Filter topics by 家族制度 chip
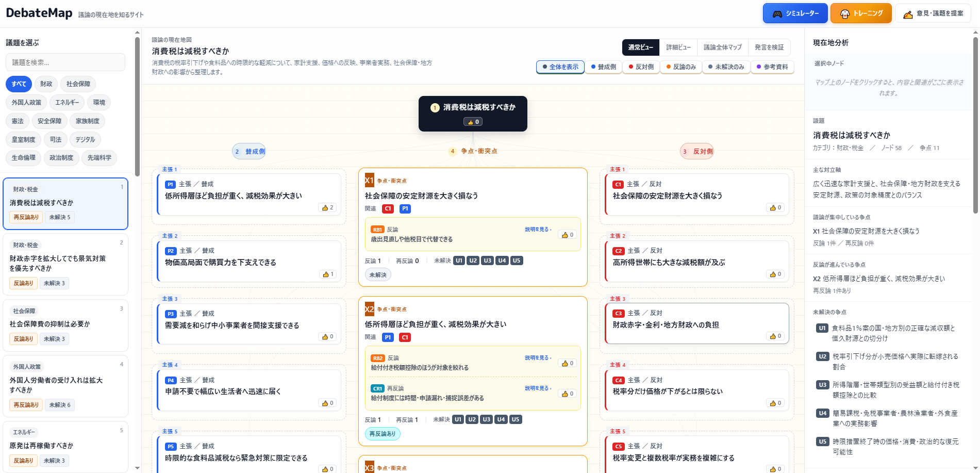 (x=88, y=121)
